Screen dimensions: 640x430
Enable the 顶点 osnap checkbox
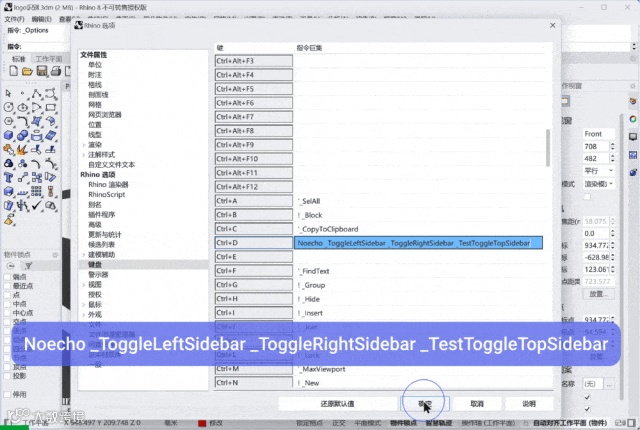[x=7, y=367]
